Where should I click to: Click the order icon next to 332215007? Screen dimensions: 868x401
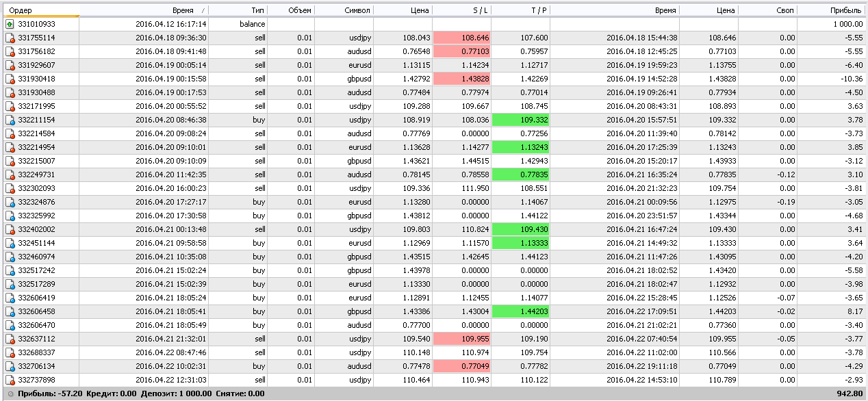[10, 161]
